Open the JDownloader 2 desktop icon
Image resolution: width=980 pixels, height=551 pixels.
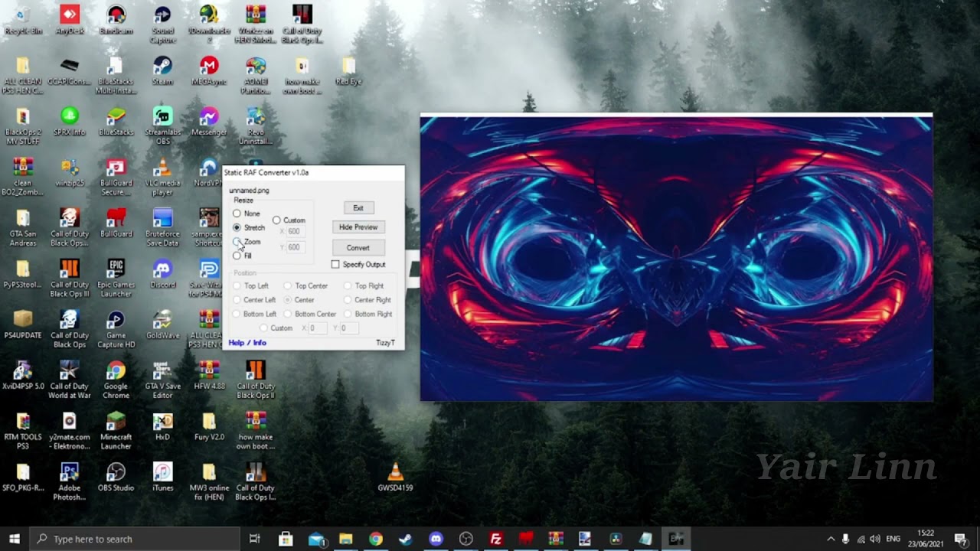(209, 24)
